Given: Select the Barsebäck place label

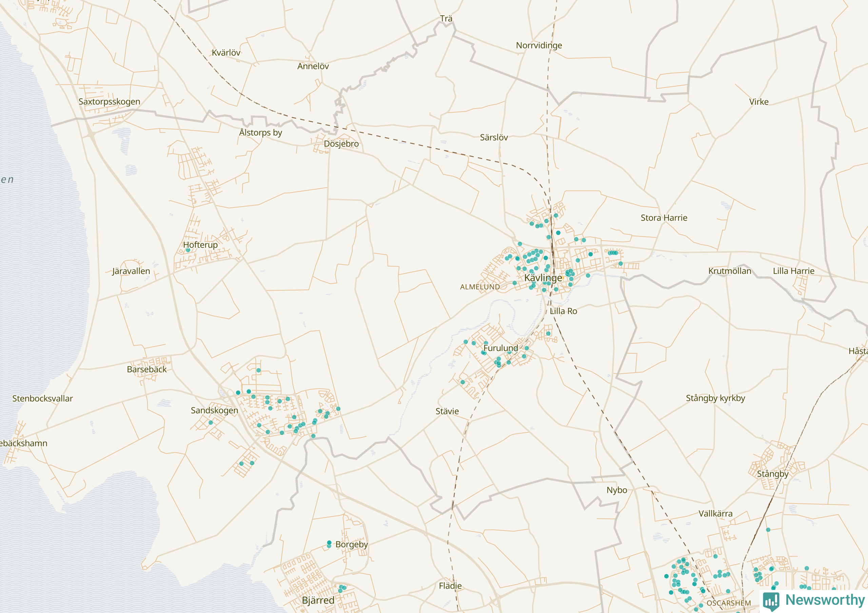Looking at the screenshot, I should 147,369.
